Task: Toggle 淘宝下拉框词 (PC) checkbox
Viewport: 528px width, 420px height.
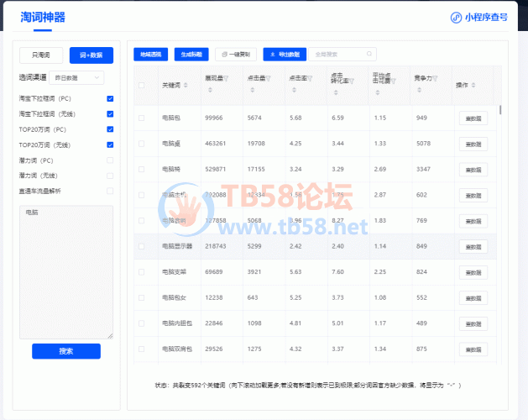Action: tap(110, 99)
